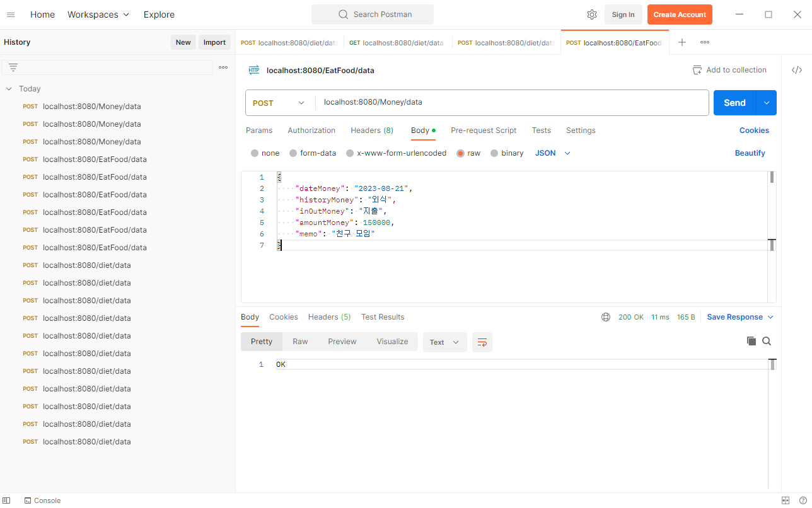Screen dimensions: 812x508
Task: Click the New button in History
Action: (x=183, y=42)
